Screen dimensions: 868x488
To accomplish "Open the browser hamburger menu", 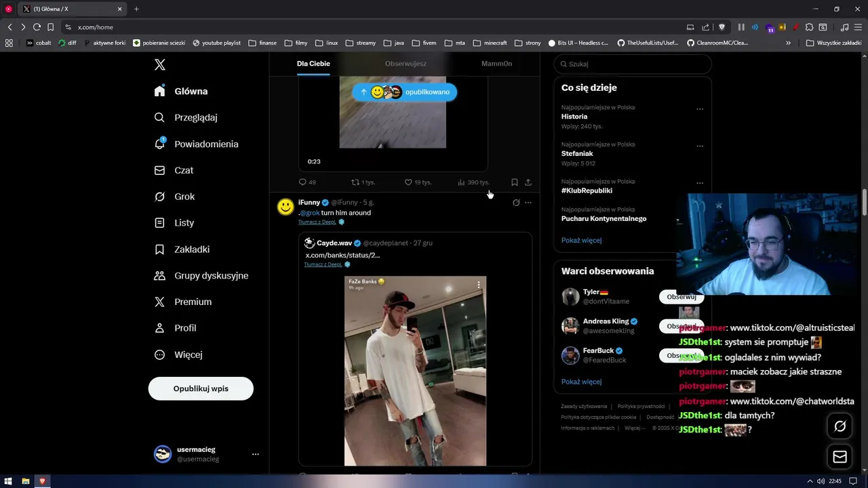I will (858, 27).
